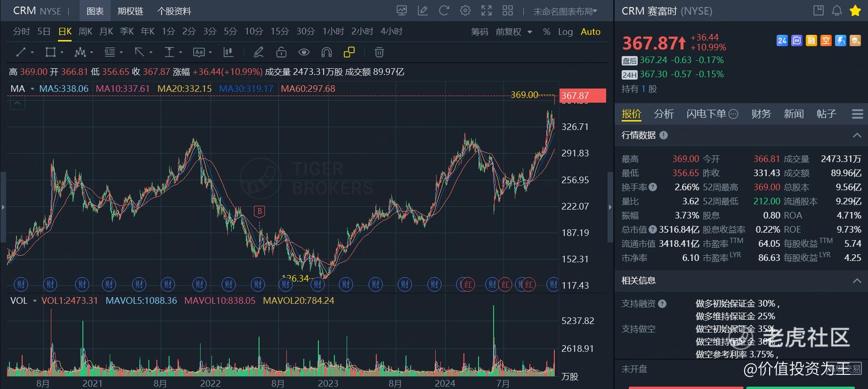Screen dimensions: 868x389
Task: Select the wave pattern drawing tool
Action: pos(80,52)
